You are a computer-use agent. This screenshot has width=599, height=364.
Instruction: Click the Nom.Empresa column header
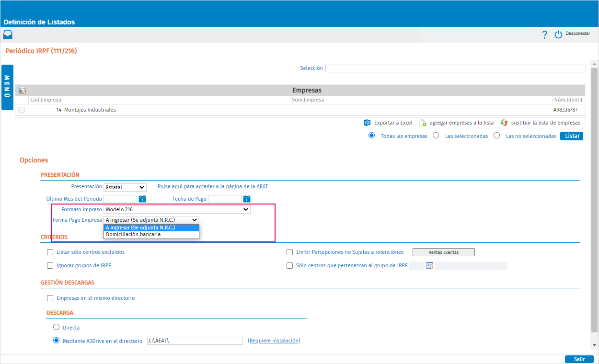tap(308, 100)
